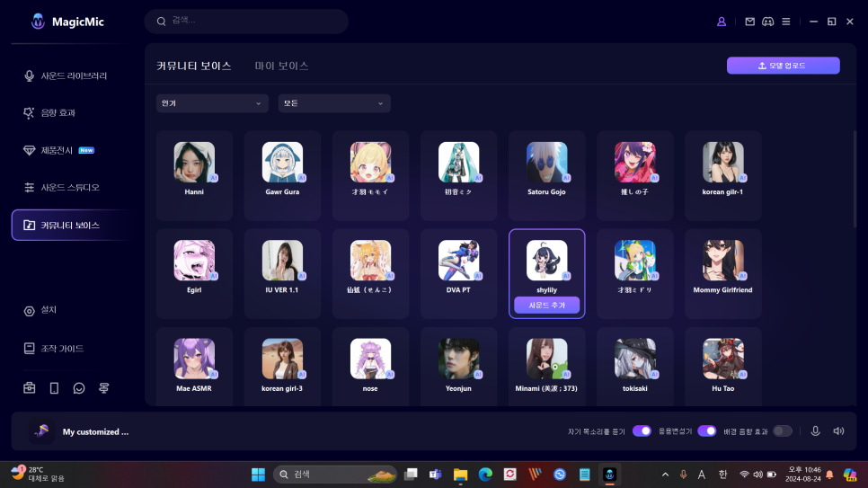Open File Explorer from taskbar
868x488 pixels.
(x=461, y=475)
